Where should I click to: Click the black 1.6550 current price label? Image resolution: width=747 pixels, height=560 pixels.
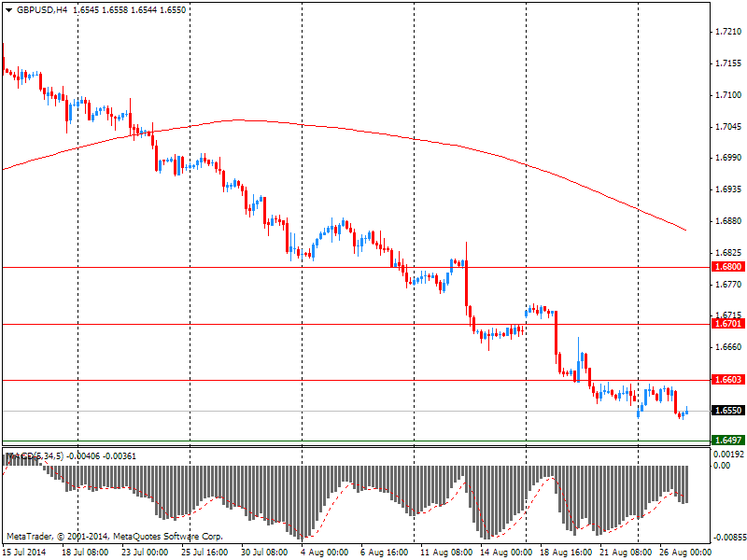(x=728, y=411)
